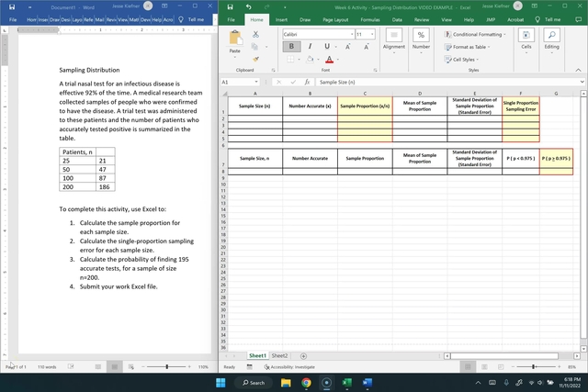
Task: Open Excel comments pane icon
Action: tap(578, 19)
